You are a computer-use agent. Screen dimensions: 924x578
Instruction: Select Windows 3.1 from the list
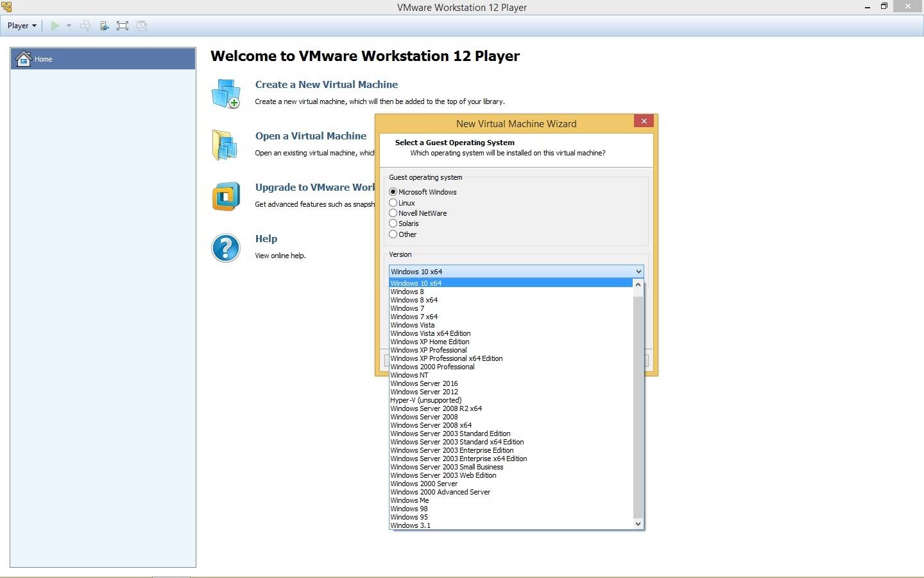(x=511, y=525)
